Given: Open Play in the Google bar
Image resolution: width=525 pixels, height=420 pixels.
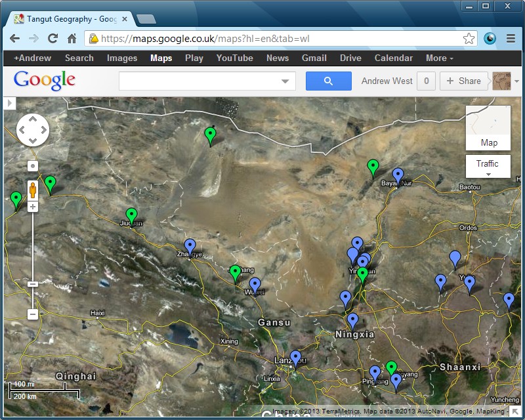Looking at the screenshot, I should (194, 58).
